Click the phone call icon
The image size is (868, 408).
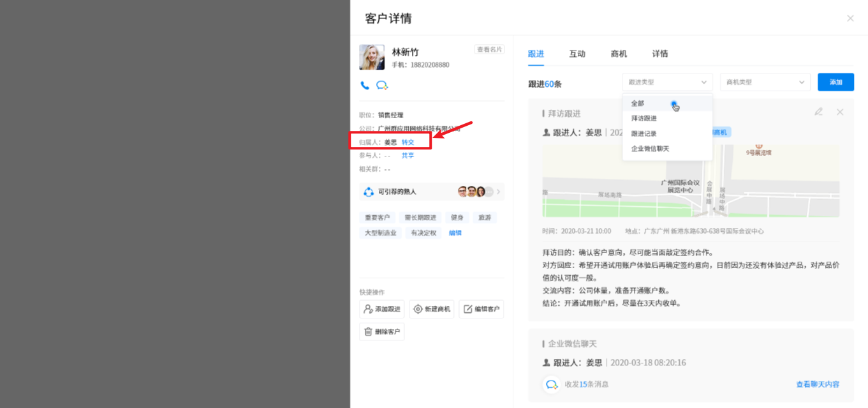tap(365, 86)
